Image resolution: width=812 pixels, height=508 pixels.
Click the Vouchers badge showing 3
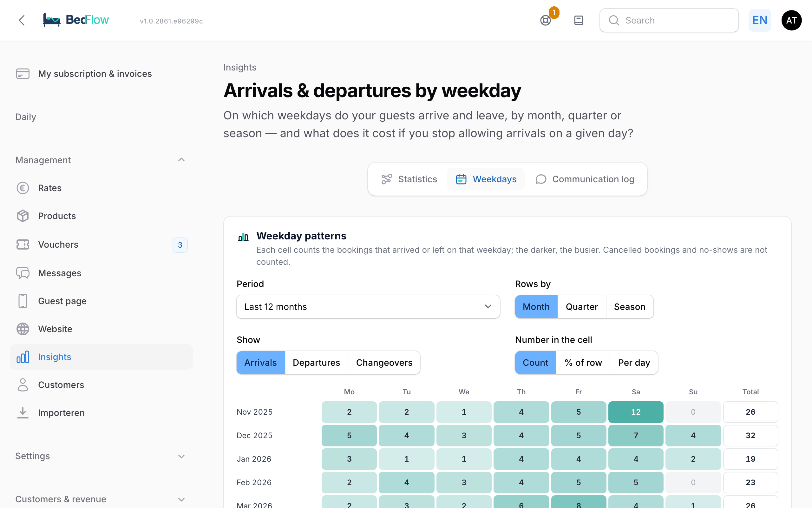tap(180, 244)
